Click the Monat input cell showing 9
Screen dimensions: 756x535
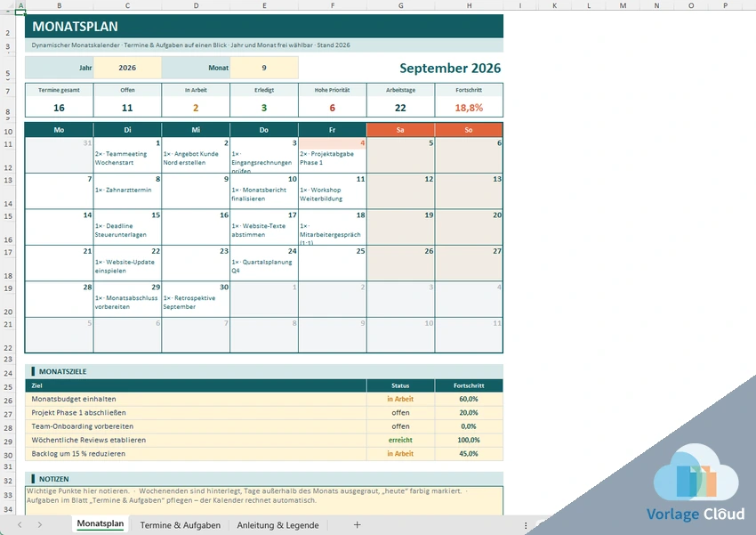(x=264, y=68)
